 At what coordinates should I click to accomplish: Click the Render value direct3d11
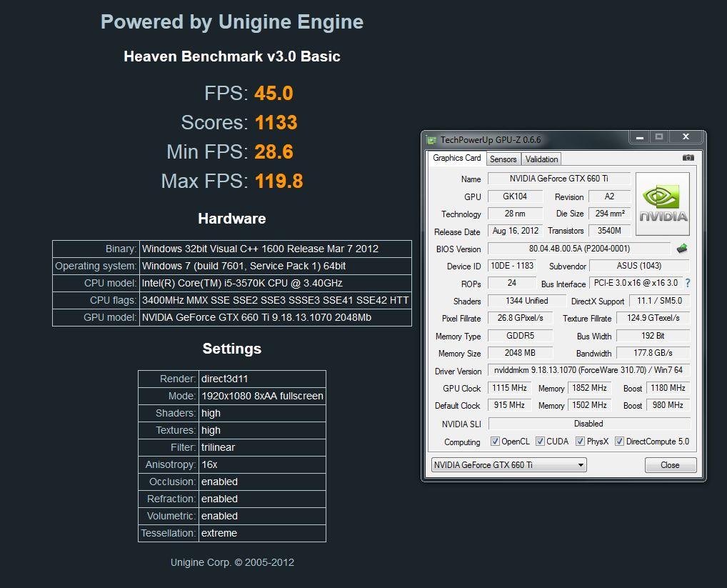click(262, 379)
